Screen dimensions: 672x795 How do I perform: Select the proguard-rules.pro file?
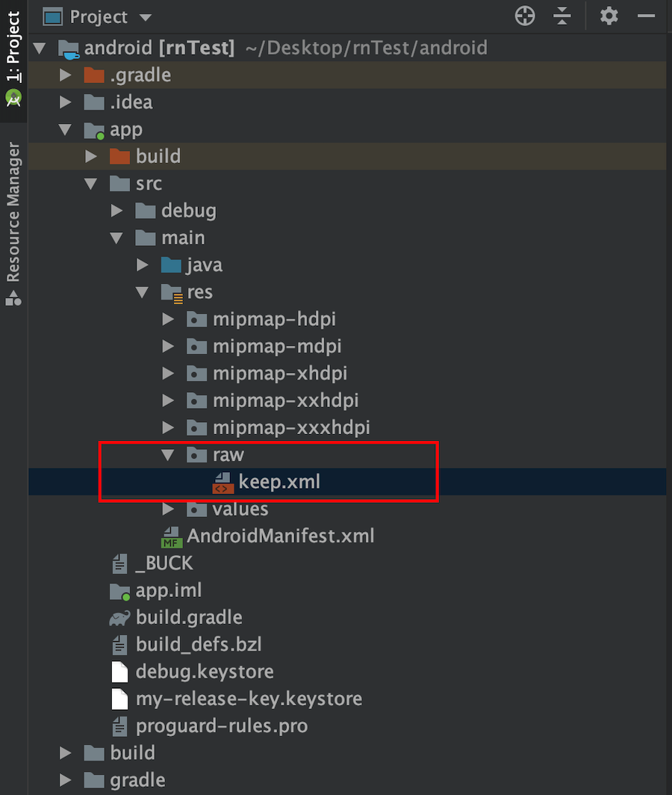tap(221, 726)
